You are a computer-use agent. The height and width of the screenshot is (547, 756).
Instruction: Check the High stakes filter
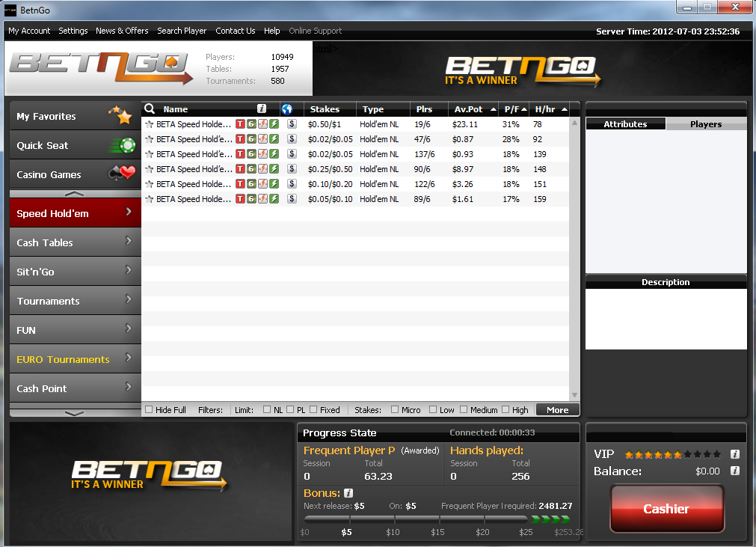tap(505, 409)
